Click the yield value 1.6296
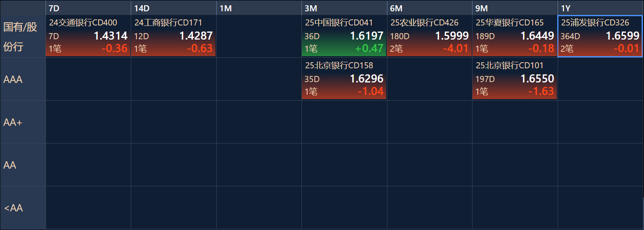This screenshot has width=644, height=230. coord(366,79)
